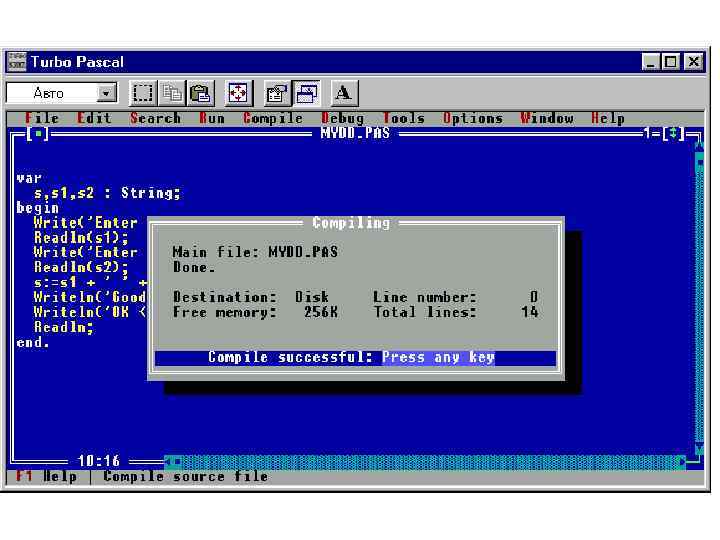
Task: Click the Turbo Pascal title bar icon
Action: 17,62
